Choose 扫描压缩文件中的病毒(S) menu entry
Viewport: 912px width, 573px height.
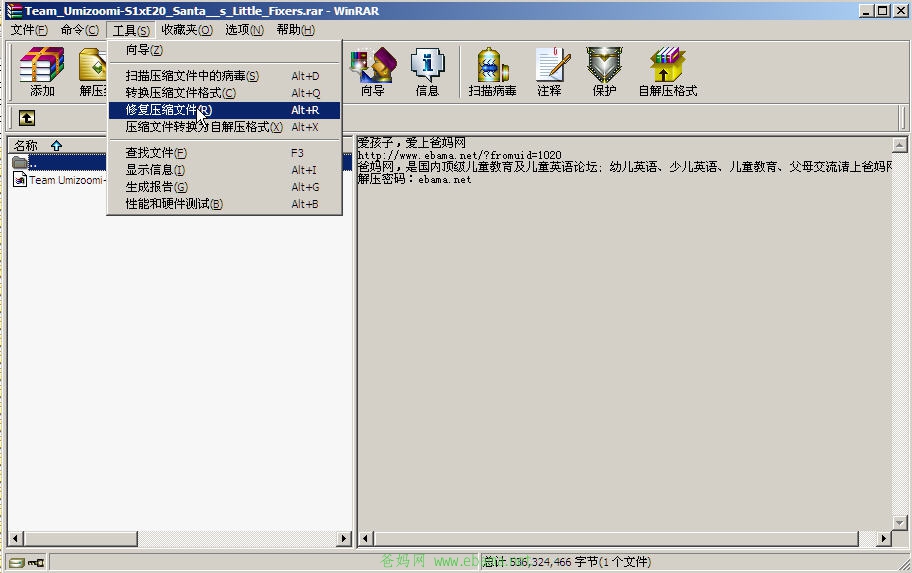[x=225, y=76]
